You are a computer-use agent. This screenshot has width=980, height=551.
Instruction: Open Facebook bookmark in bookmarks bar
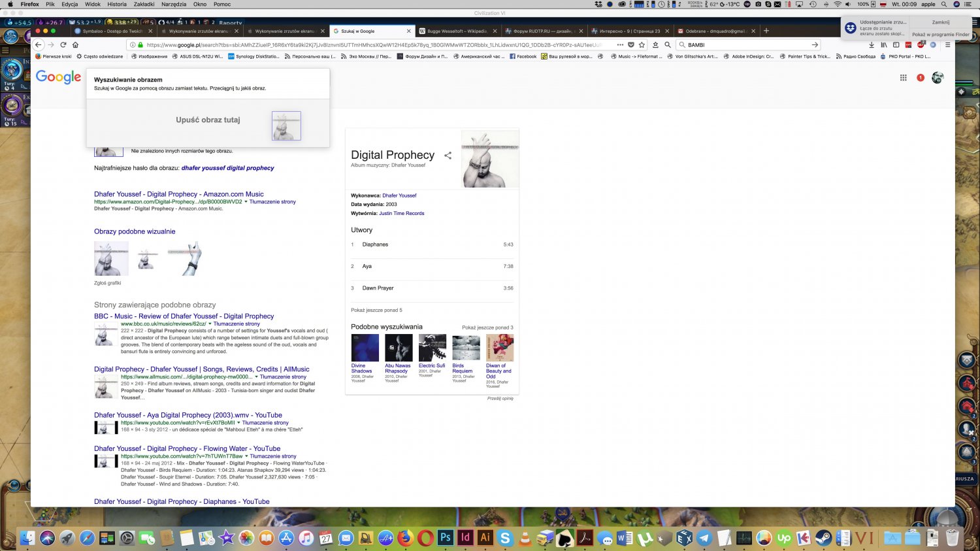[523, 56]
